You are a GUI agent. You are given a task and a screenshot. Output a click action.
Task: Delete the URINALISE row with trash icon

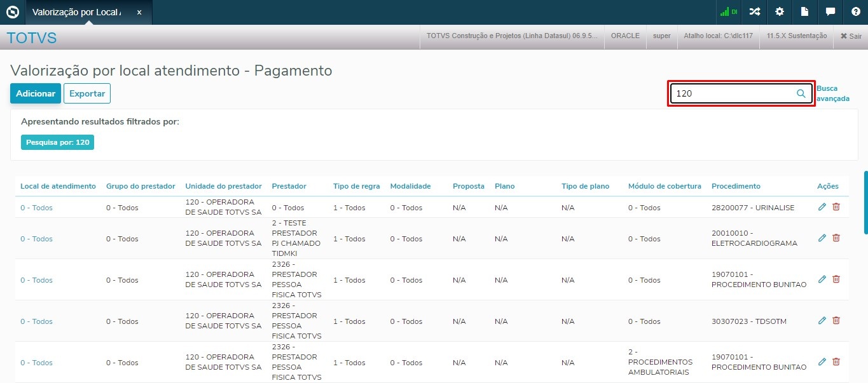pos(836,207)
